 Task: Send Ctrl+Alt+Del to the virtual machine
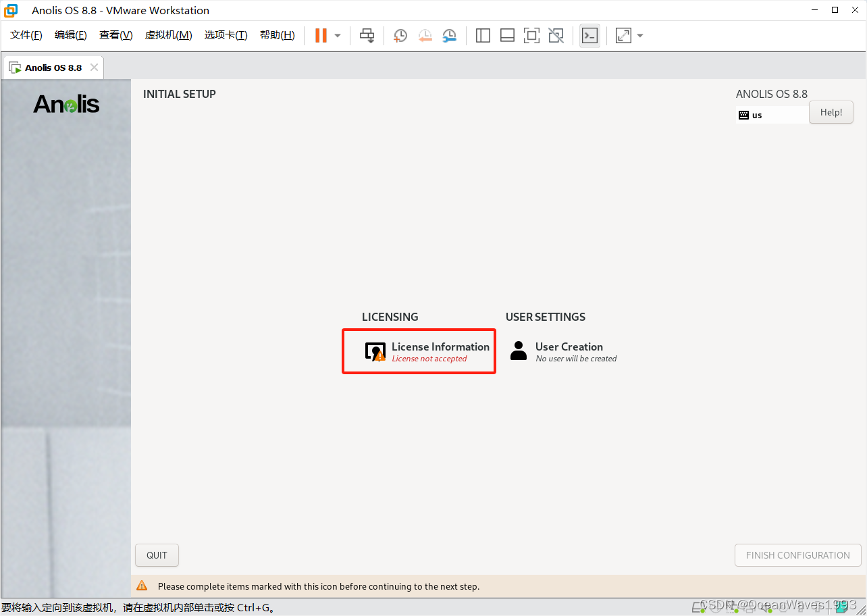point(367,35)
